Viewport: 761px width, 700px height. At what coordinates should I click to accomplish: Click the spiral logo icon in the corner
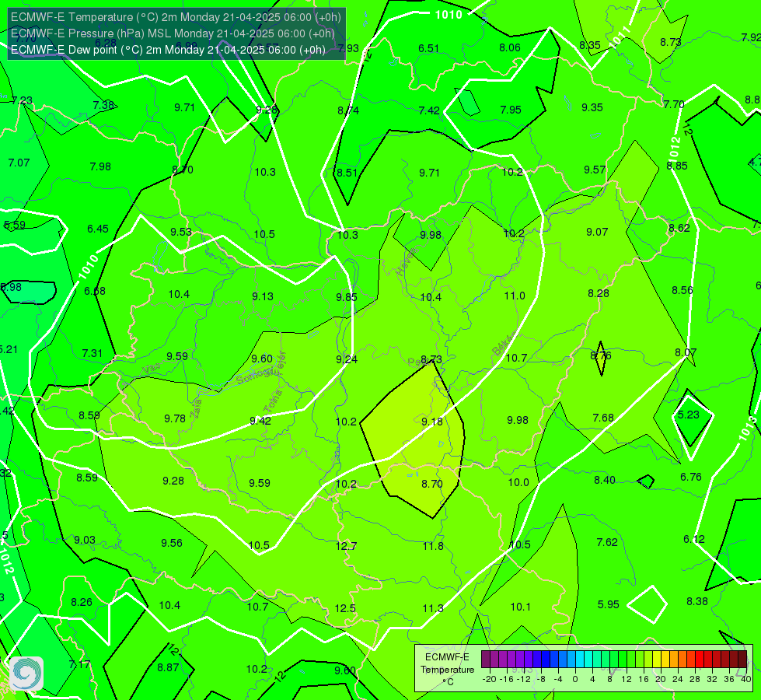pyautogui.click(x=26, y=674)
